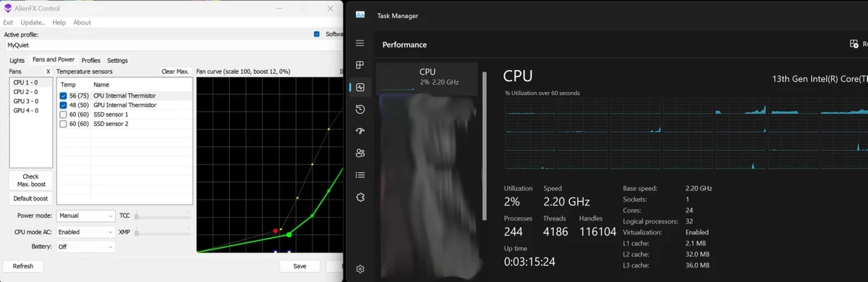Open Users icon in Task Manager sidebar

coord(360,153)
